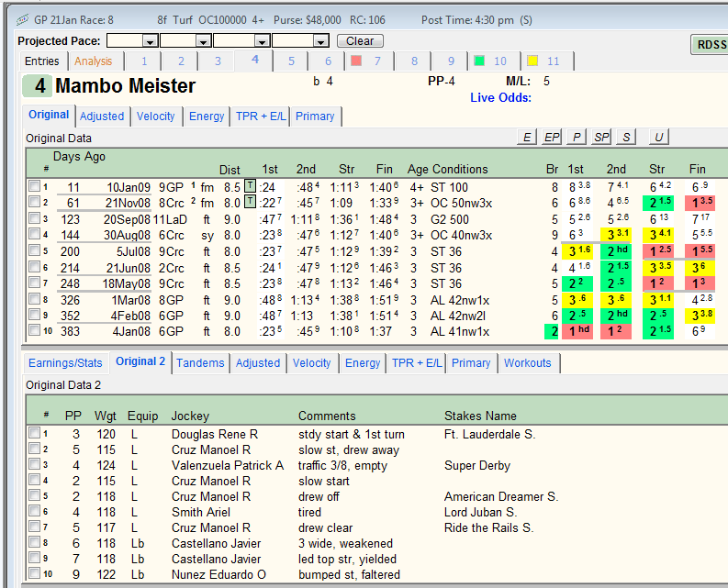Open the second Projected Pace dropdown
Screen dimensions: 728x588
point(203,41)
